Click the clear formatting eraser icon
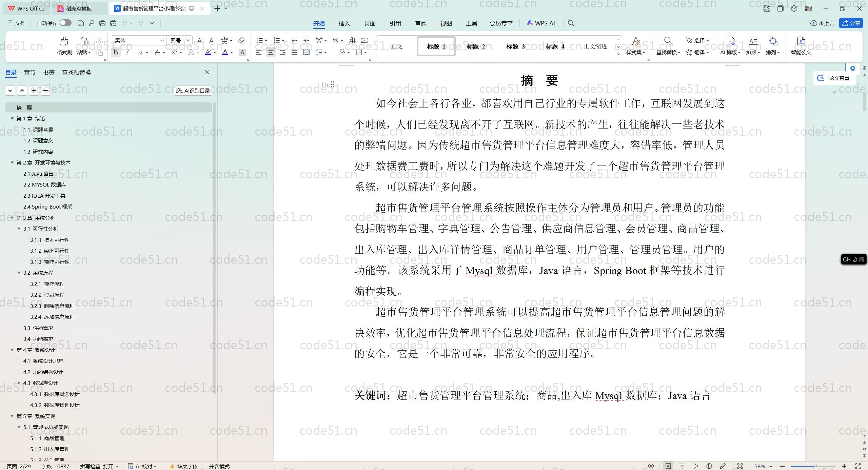This screenshot has width=868, height=470. click(241, 40)
